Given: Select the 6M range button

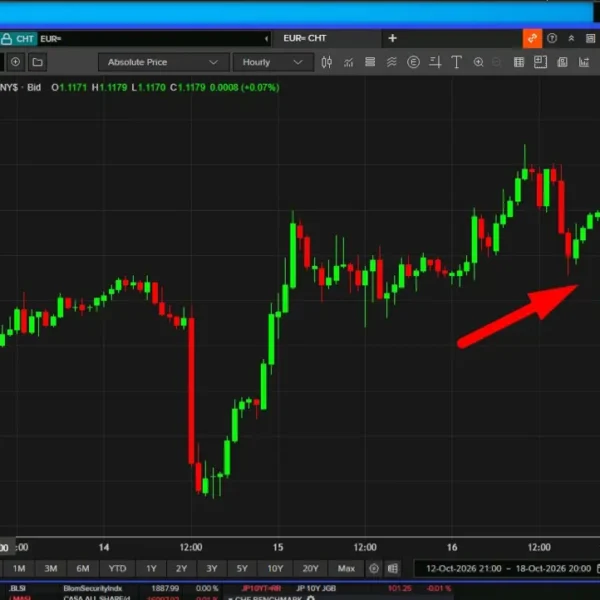Looking at the screenshot, I should 83,568.
